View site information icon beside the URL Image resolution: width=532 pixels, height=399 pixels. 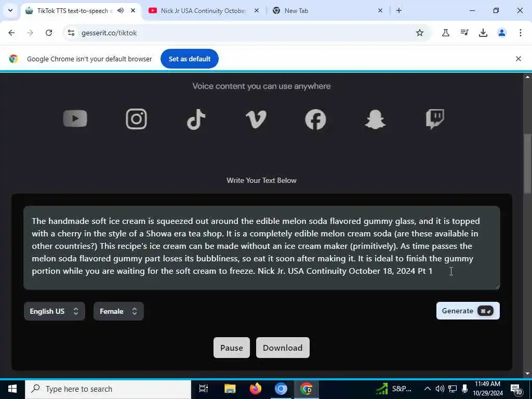point(71,33)
